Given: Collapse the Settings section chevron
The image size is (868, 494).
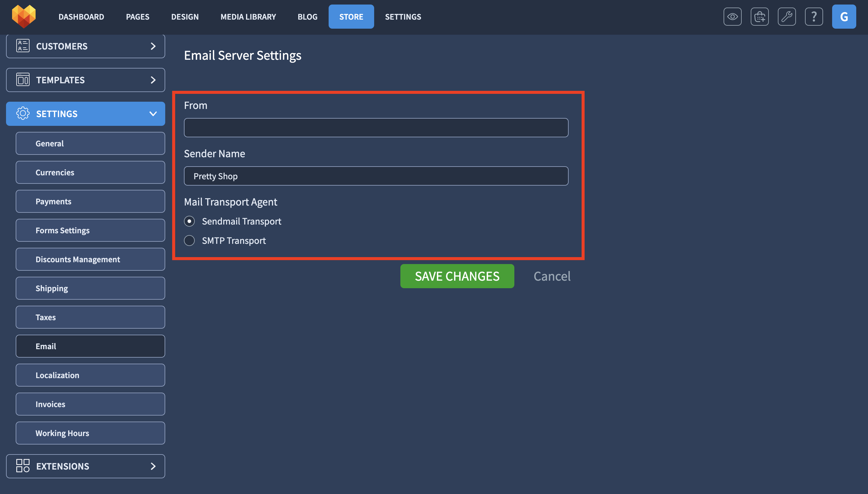Looking at the screenshot, I should click(153, 114).
